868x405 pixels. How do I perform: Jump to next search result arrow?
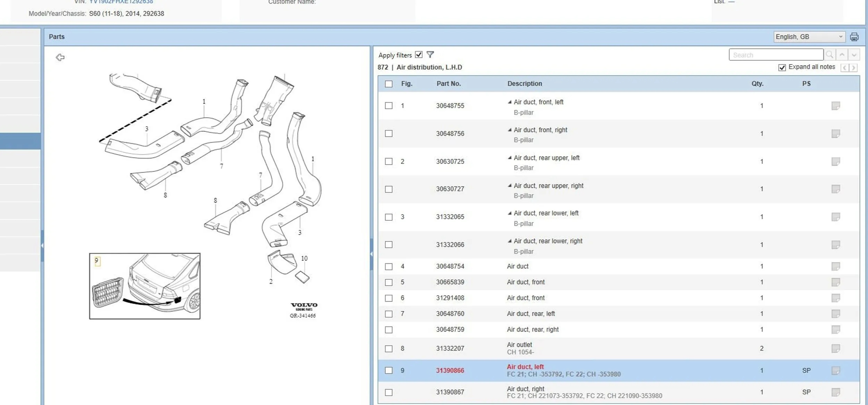tap(854, 55)
